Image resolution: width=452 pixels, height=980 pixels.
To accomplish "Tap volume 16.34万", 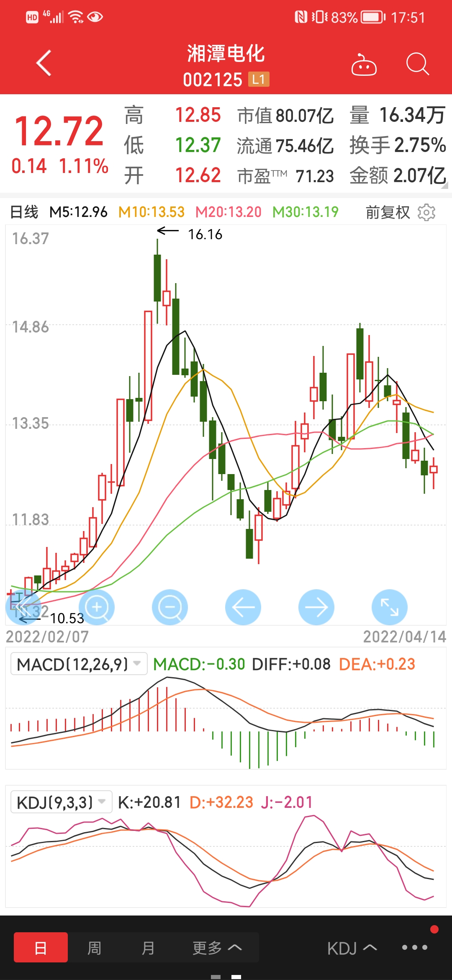I will click(412, 115).
